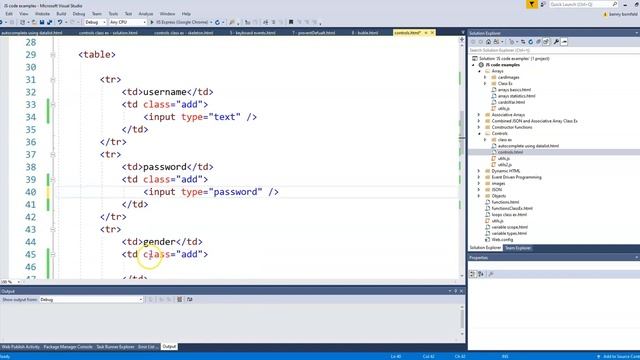Screen dimensions: 640x360
Task: Click the browser refresh icon in the toolbar
Action: (217, 22)
